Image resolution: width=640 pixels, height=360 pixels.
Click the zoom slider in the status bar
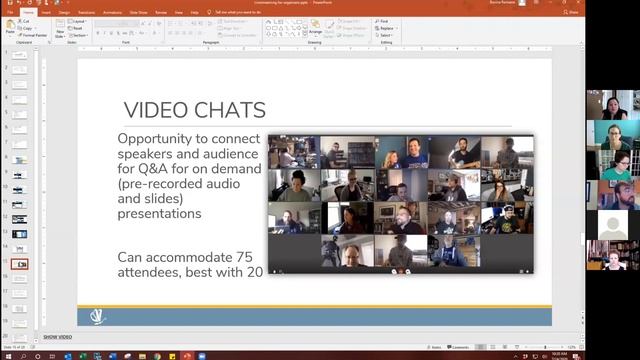click(545, 347)
